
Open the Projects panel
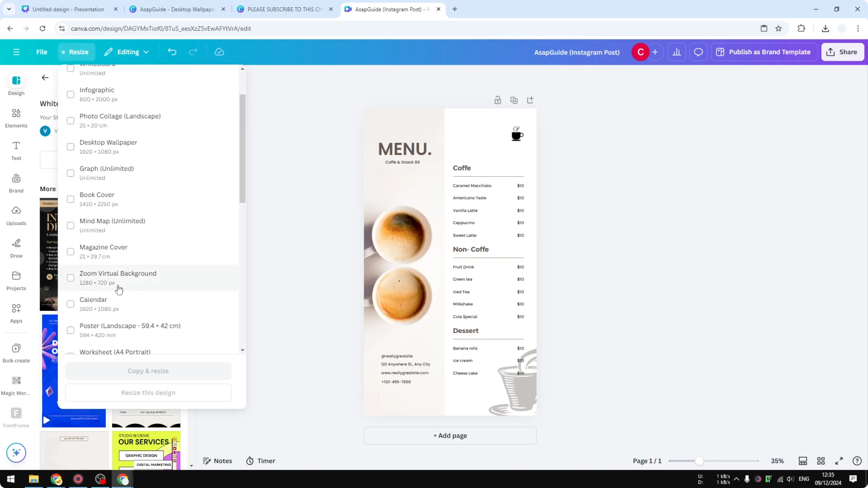point(16,281)
